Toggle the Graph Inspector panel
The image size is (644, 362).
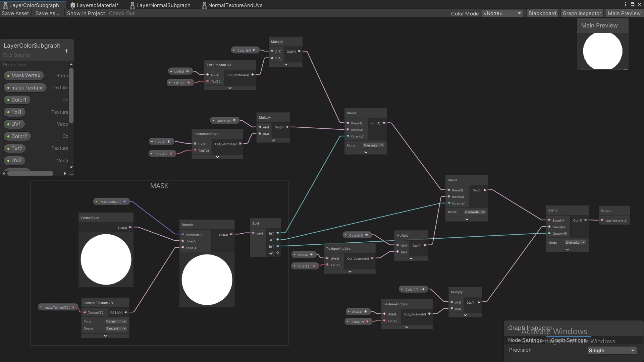point(582,13)
